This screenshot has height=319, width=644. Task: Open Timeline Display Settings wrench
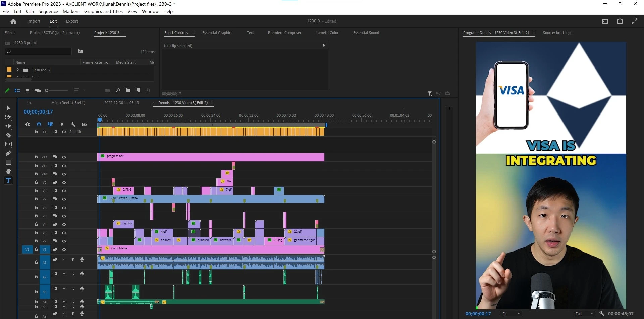(73, 124)
